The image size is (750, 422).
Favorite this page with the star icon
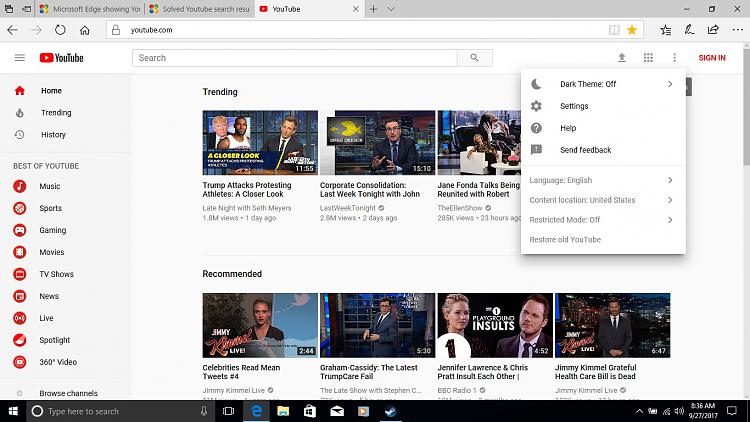[632, 30]
